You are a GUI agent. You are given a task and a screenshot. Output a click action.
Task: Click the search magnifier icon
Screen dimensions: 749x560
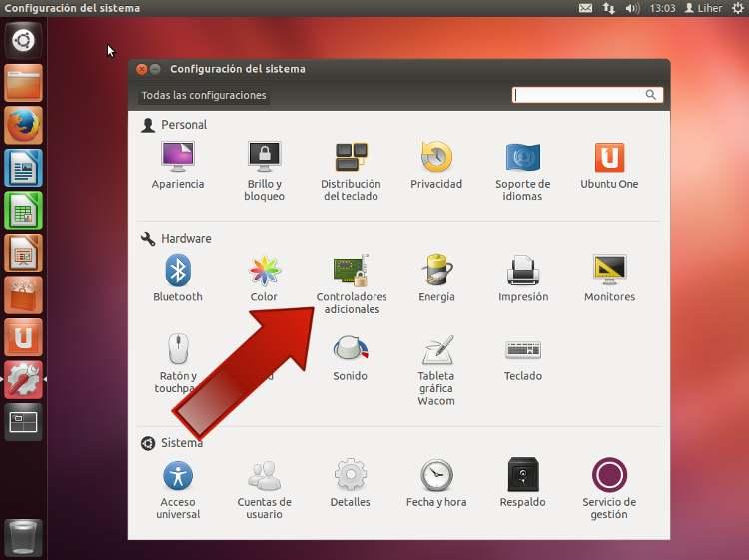(650, 95)
